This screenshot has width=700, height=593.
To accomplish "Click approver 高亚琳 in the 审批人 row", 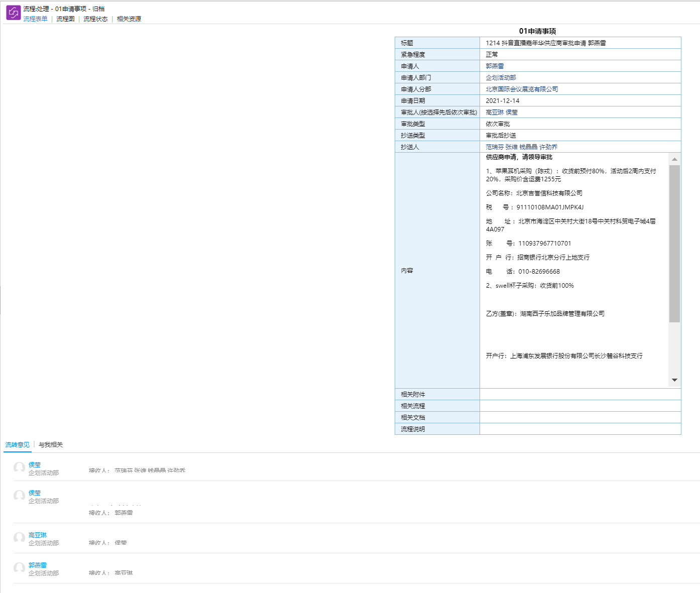I will click(x=494, y=112).
